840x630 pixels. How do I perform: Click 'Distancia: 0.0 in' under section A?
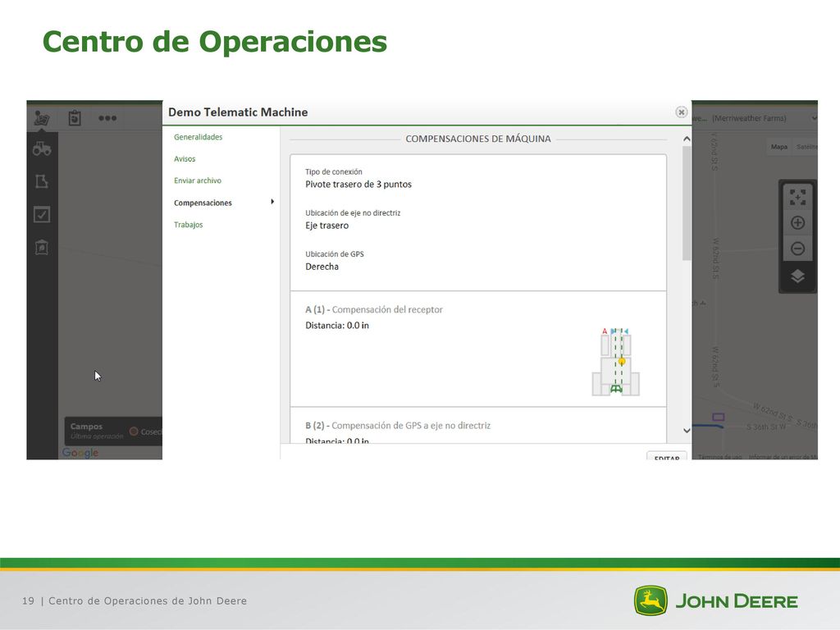tap(336, 325)
